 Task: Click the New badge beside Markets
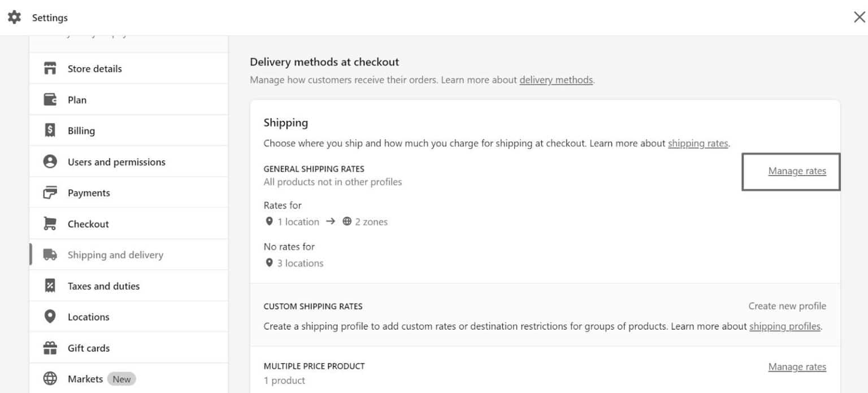[121, 378]
